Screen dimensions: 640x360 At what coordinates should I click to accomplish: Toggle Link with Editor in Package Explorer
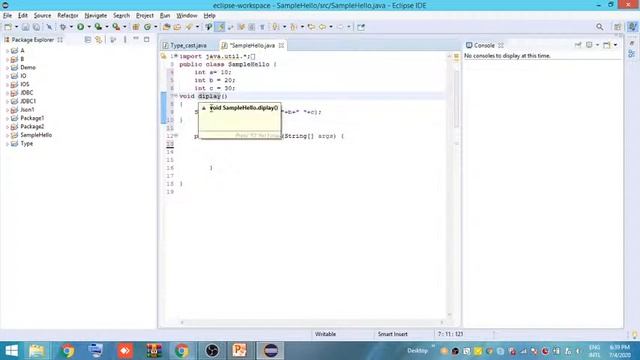pos(98,40)
